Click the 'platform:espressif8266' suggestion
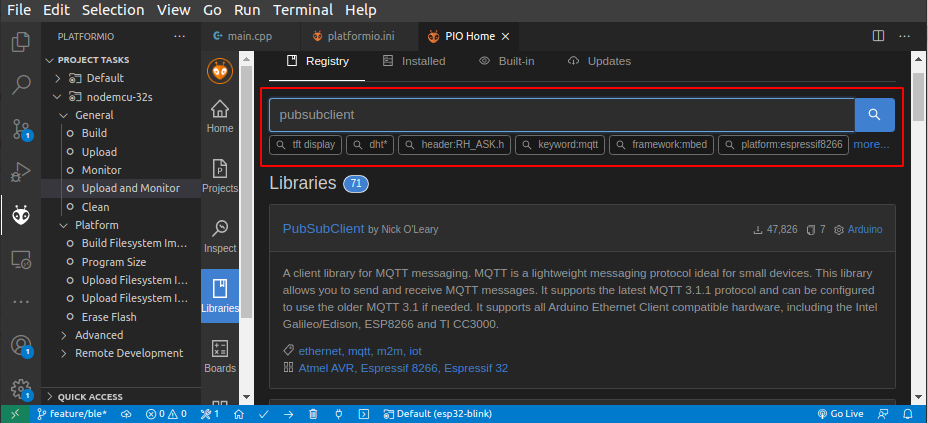 [x=784, y=145]
